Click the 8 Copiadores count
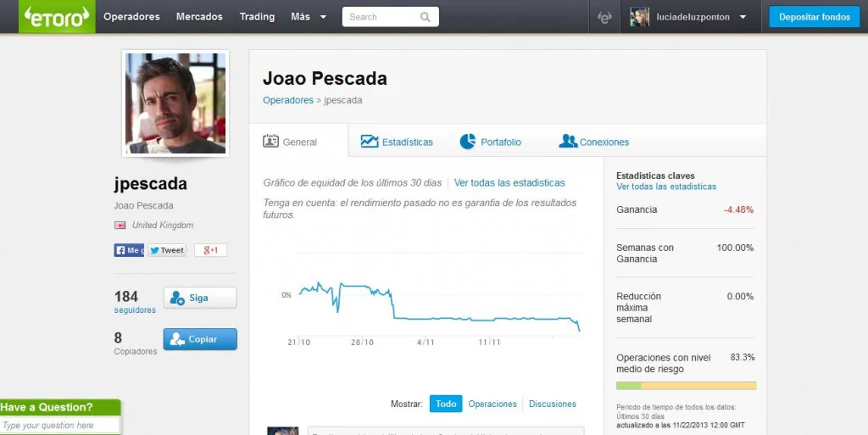 pyautogui.click(x=118, y=337)
